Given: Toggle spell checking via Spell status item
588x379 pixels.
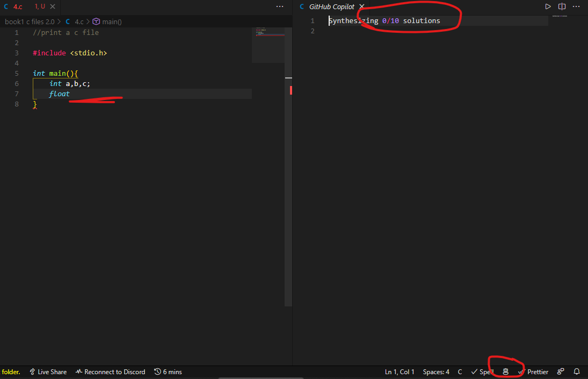Looking at the screenshot, I should (482, 371).
